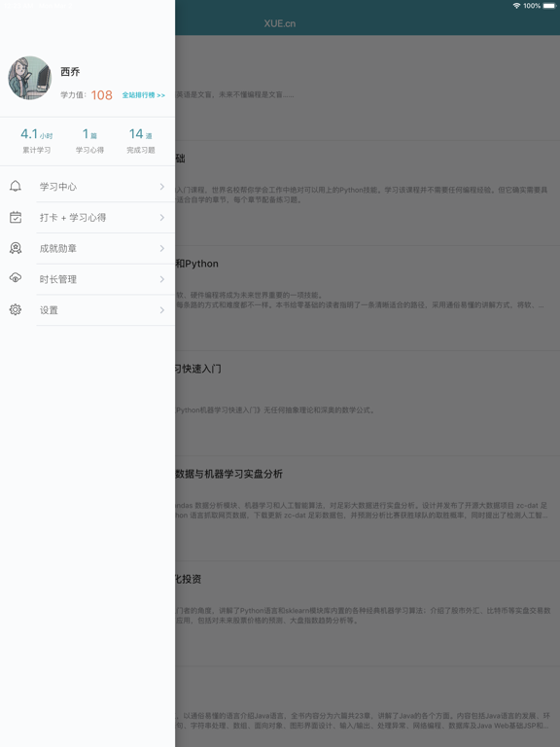Viewport: 560px width, 747px height.
Task: Open the 学习中心 menu entry
Action: click(x=87, y=187)
